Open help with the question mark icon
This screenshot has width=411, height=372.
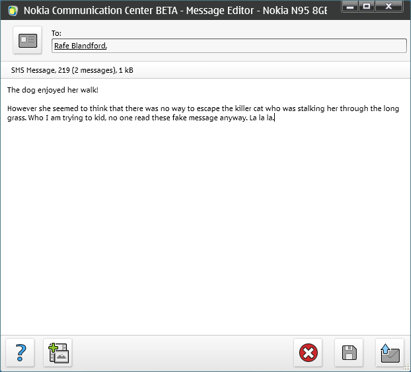[20, 353]
